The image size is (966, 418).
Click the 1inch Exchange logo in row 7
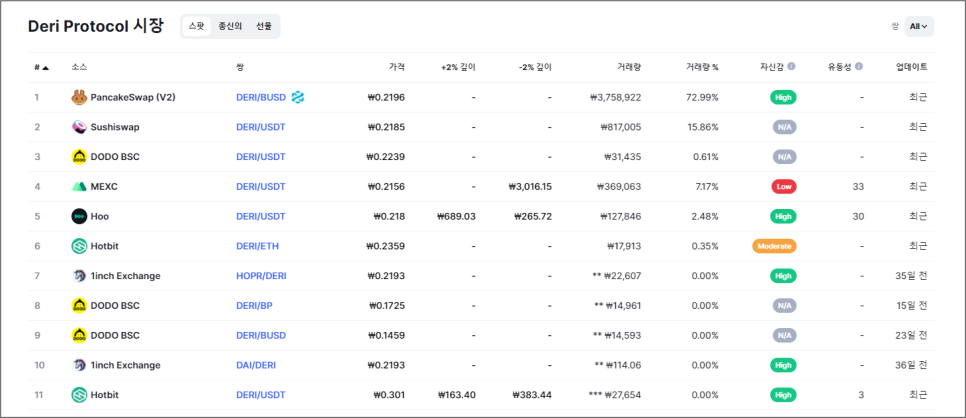pos(79,276)
